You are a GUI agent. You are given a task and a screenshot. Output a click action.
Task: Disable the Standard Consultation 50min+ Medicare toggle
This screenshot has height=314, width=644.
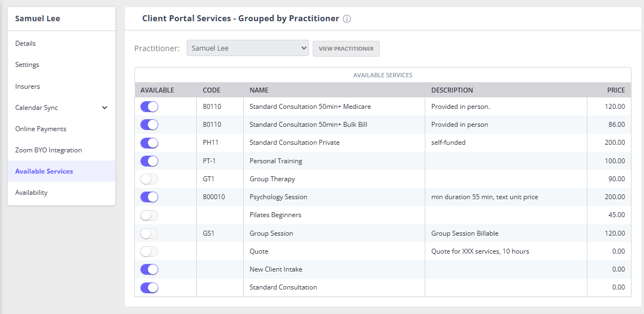[149, 107]
